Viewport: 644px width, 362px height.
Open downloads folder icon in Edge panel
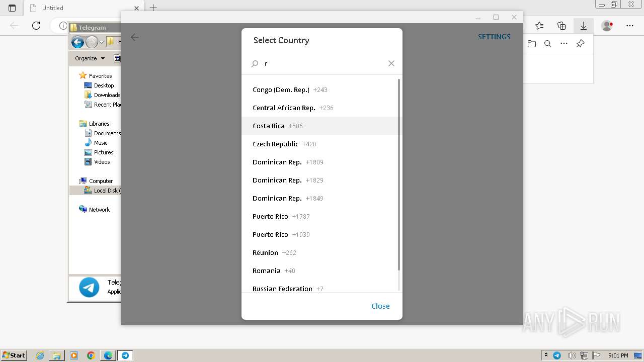532,44
